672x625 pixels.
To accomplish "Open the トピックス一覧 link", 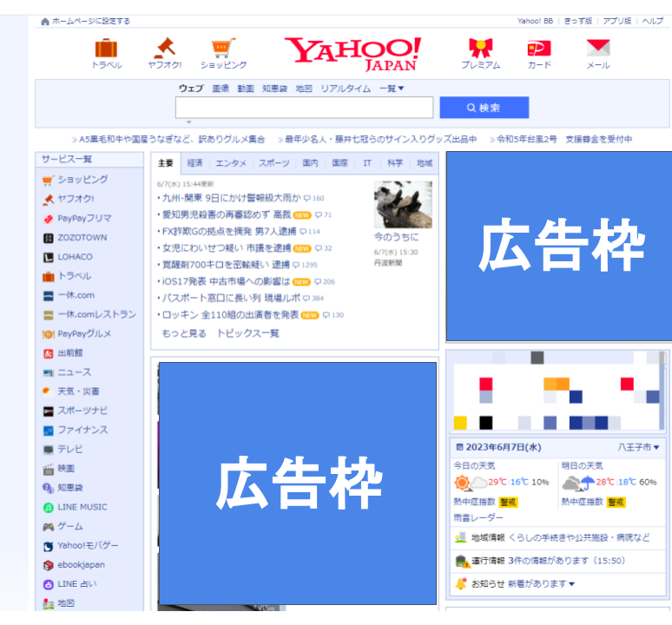I will [x=248, y=333].
